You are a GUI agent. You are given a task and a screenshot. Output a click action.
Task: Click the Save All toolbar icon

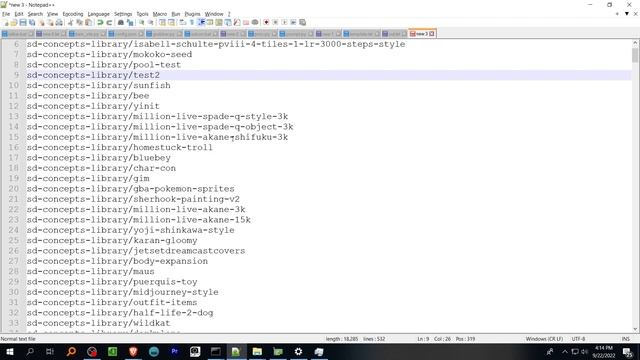pyautogui.click(x=32, y=22)
